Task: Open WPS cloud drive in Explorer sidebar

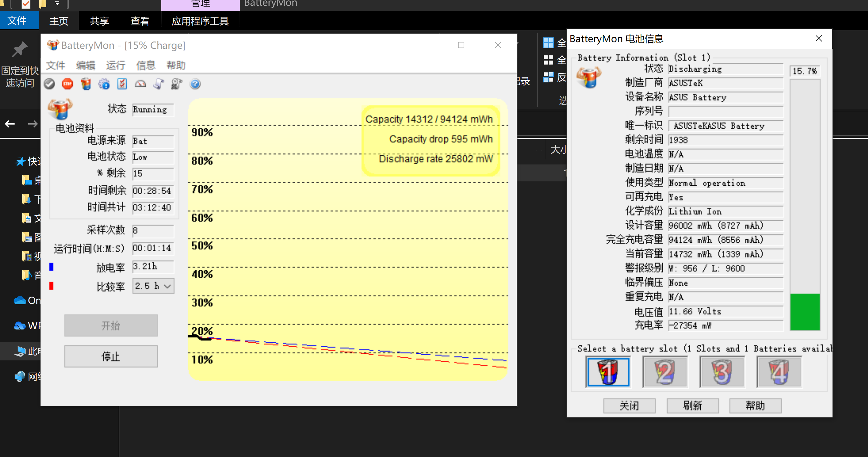Action: coord(20,325)
